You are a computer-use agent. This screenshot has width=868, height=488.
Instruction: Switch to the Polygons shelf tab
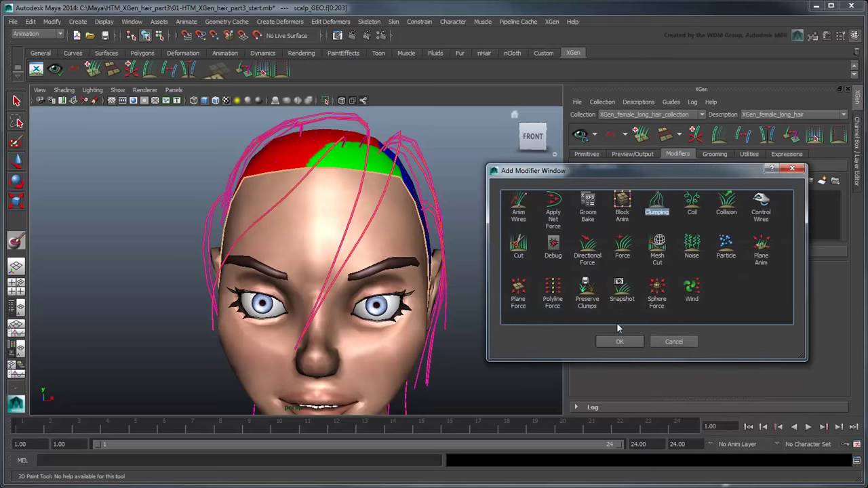coord(142,53)
